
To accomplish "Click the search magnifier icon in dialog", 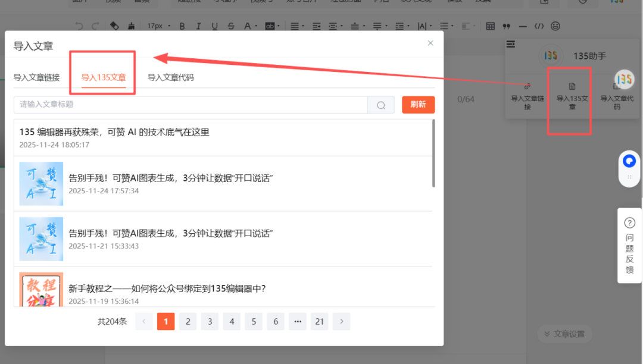I will coord(381,105).
